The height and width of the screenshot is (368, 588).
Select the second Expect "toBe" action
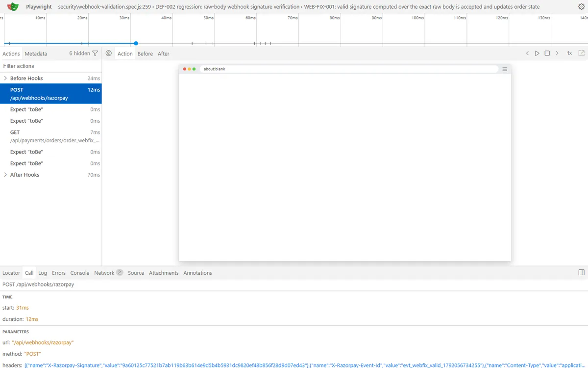pos(51,121)
